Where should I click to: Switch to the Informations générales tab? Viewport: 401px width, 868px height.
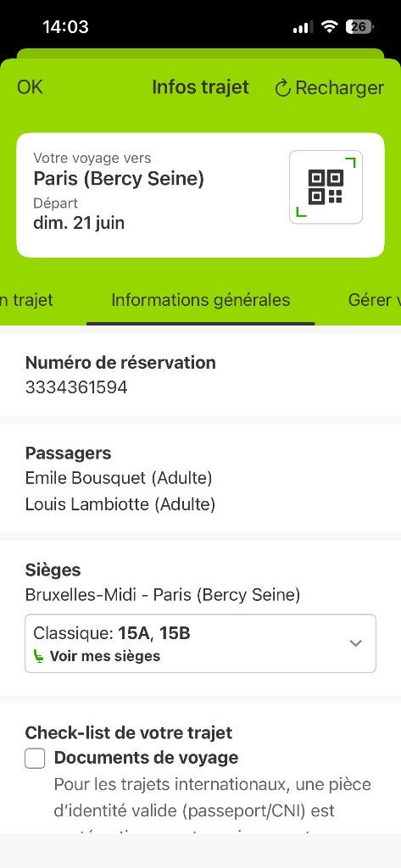(200, 300)
